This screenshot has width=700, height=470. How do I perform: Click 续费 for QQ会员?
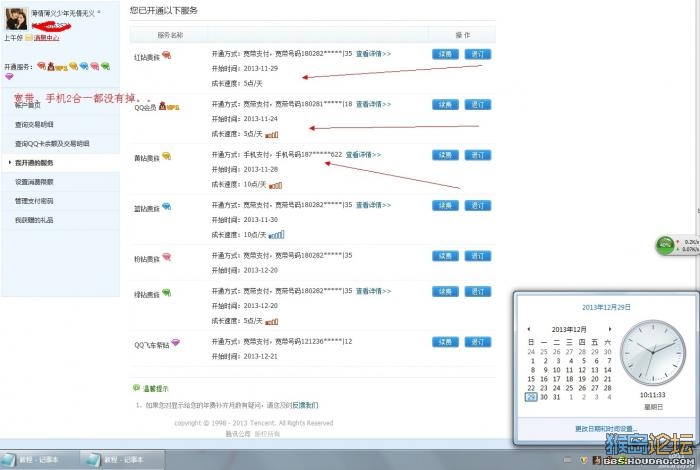445,104
